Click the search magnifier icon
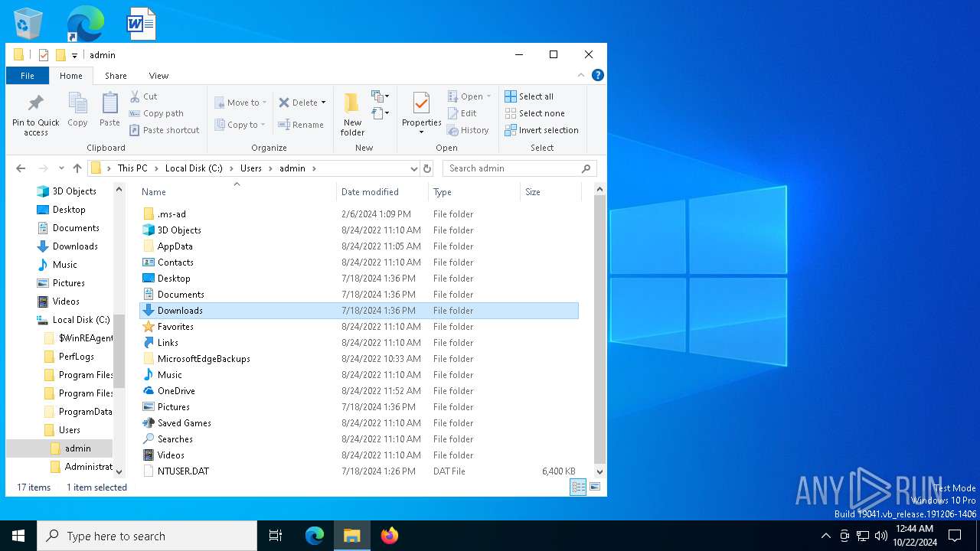Viewport: 980px width, 551px height. click(x=586, y=168)
